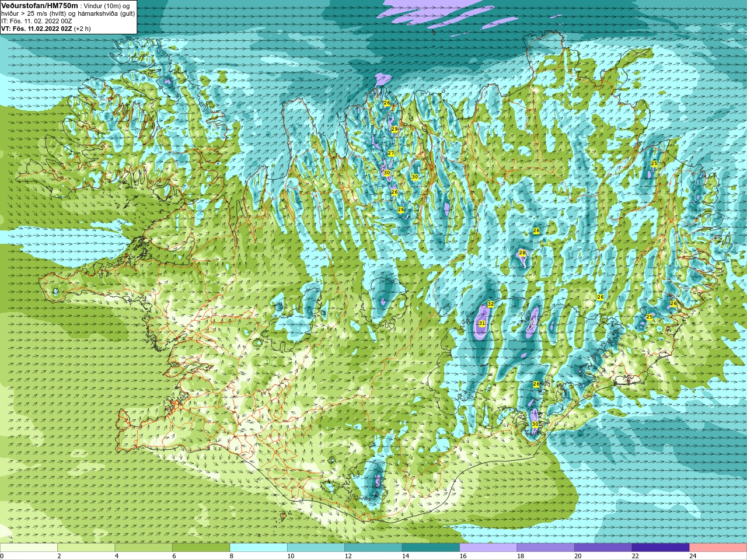Click the legend scale number 14
This screenshot has height=560, width=747.
[x=406, y=556]
